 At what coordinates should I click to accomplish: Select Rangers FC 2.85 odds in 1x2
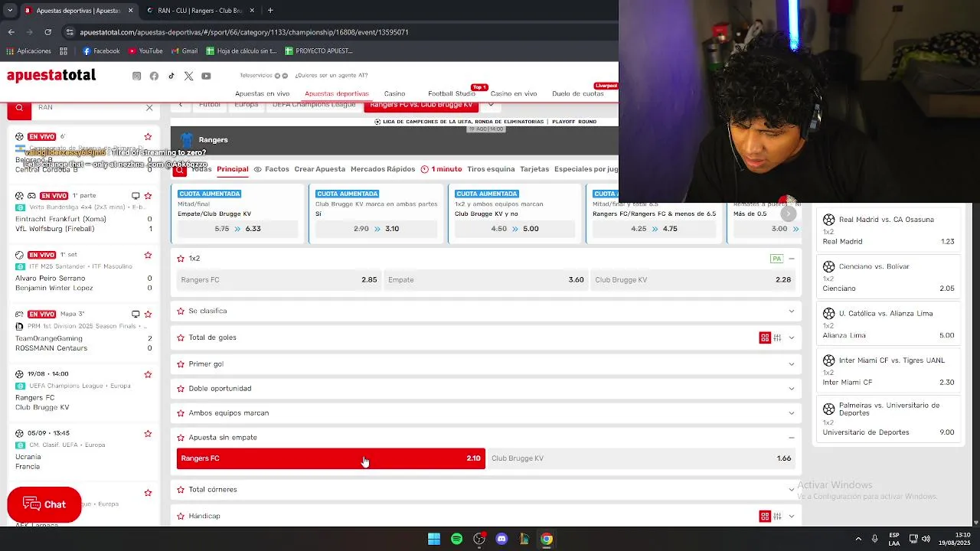coord(279,280)
